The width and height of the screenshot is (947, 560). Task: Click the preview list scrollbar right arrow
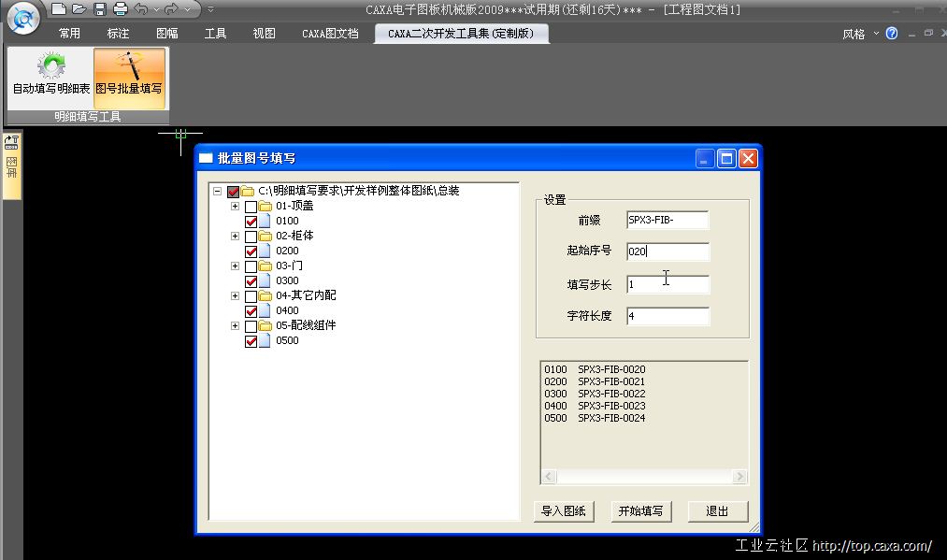[x=739, y=477]
